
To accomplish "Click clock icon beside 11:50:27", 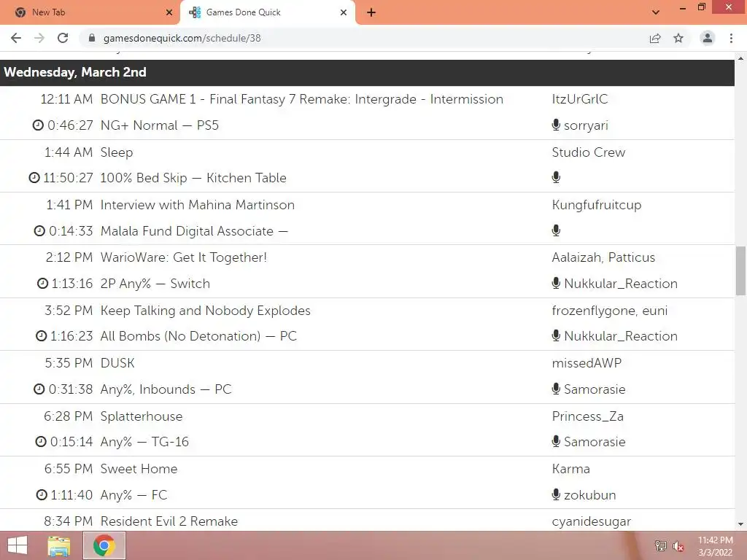I will pos(34,178).
